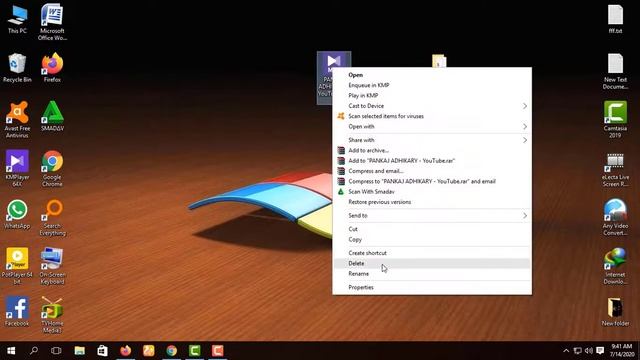The width and height of the screenshot is (640, 360).
Task: Choose Properties in the context menu
Action: tap(432, 287)
